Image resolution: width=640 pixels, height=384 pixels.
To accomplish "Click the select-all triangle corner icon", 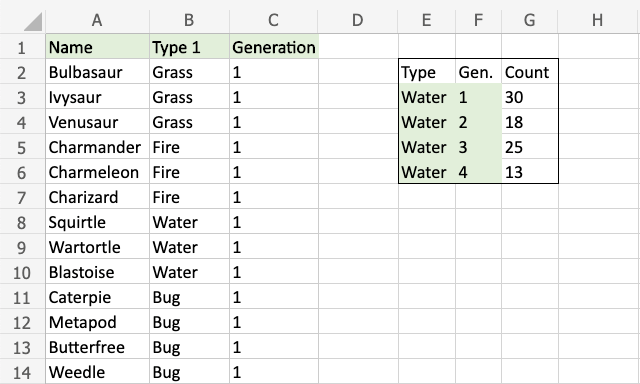I will coord(33,22).
